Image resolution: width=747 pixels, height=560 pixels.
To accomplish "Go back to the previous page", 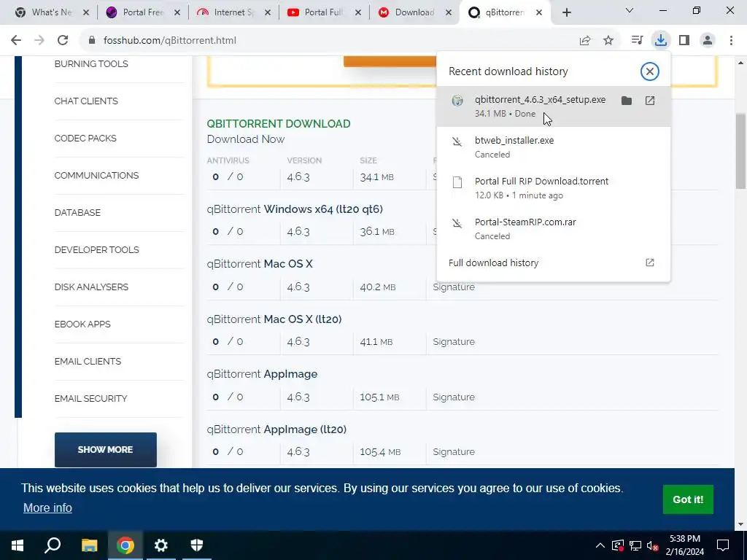I will [x=16, y=41].
